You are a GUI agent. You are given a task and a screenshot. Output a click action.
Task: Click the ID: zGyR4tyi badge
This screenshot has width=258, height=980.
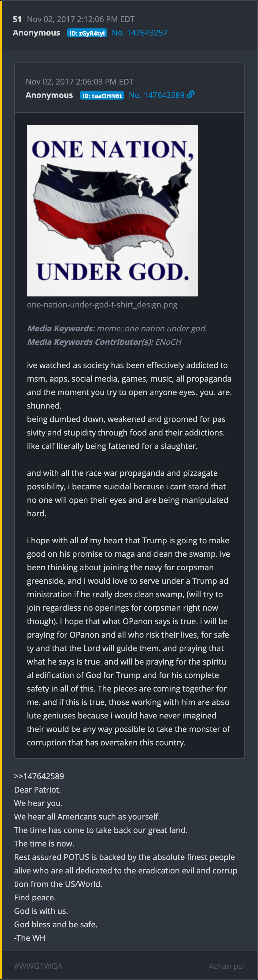pyautogui.click(x=87, y=33)
